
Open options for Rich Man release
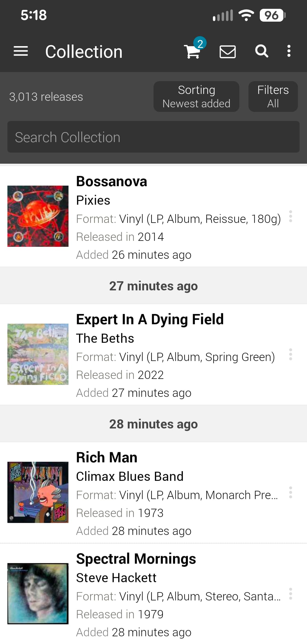(290, 493)
